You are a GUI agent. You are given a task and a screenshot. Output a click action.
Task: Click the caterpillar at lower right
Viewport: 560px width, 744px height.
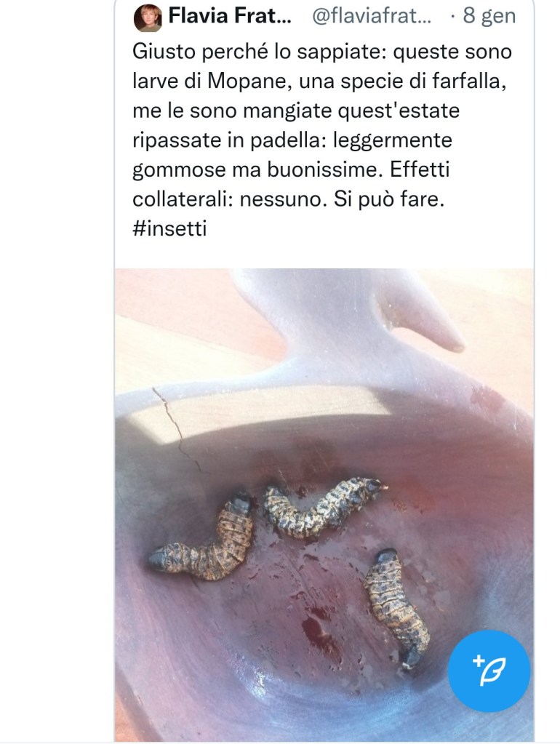[395, 609]
